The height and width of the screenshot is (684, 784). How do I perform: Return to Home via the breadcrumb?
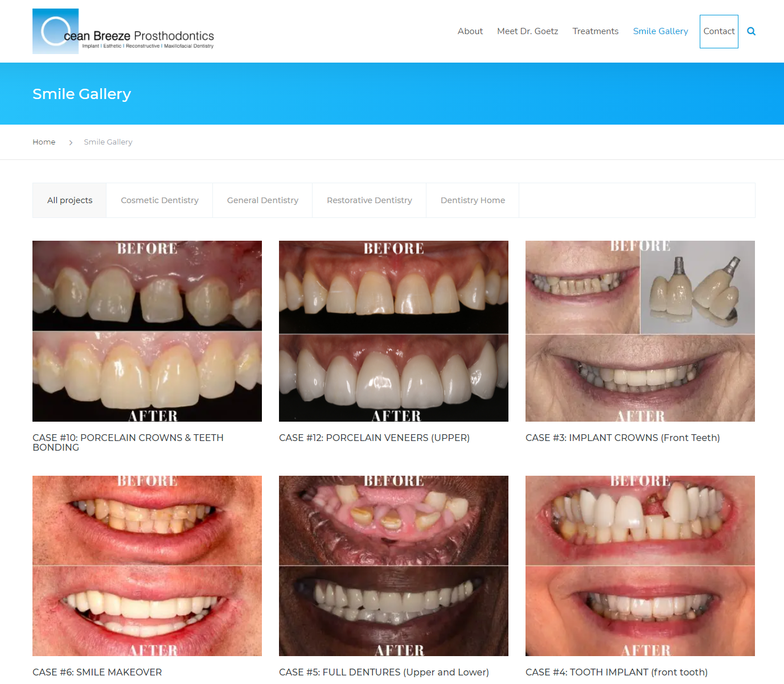click(x=44, y=142)
